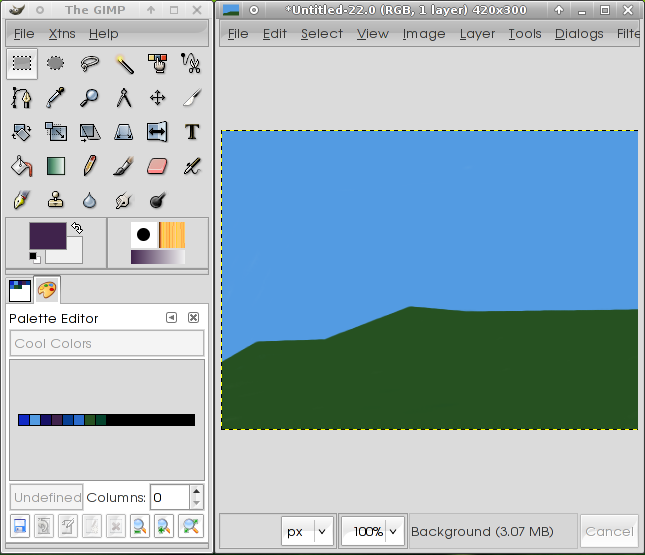Click the Undefined color name field
645x555 pixels.
pyautogui.click(x=47, y=497)
